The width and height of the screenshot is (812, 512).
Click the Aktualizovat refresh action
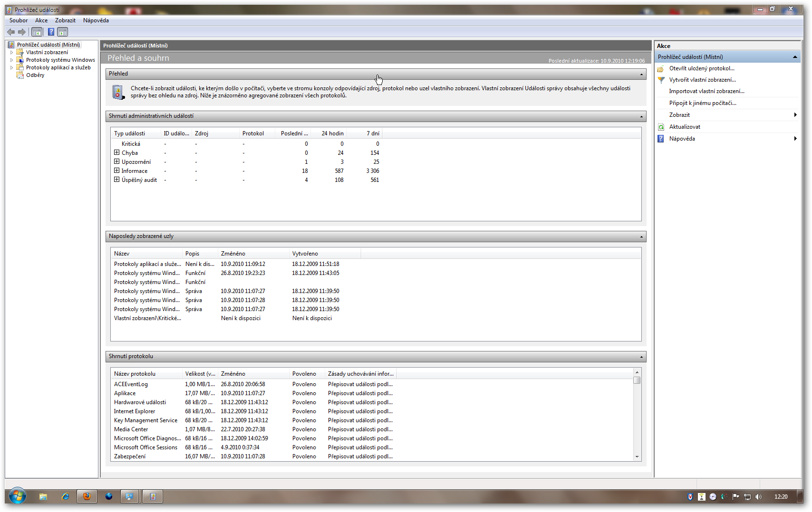(x=685, y=127)
